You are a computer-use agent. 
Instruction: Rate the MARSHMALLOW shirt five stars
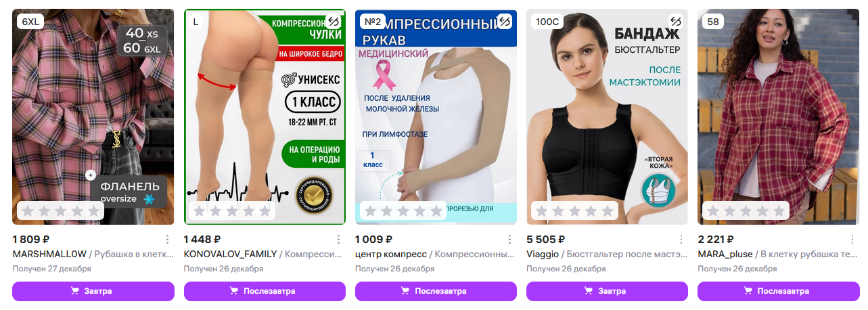(94, 211)
